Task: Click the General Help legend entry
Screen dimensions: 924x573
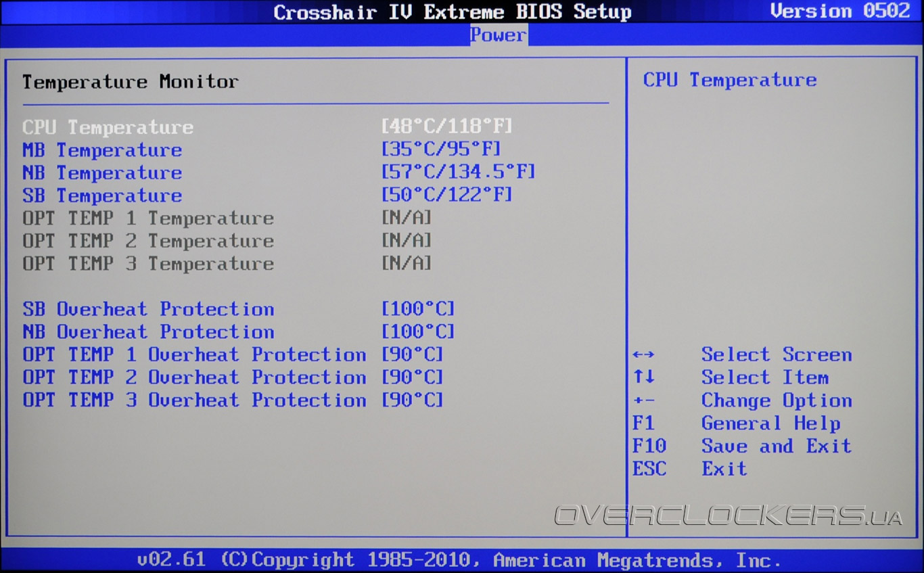Action: 771,423
